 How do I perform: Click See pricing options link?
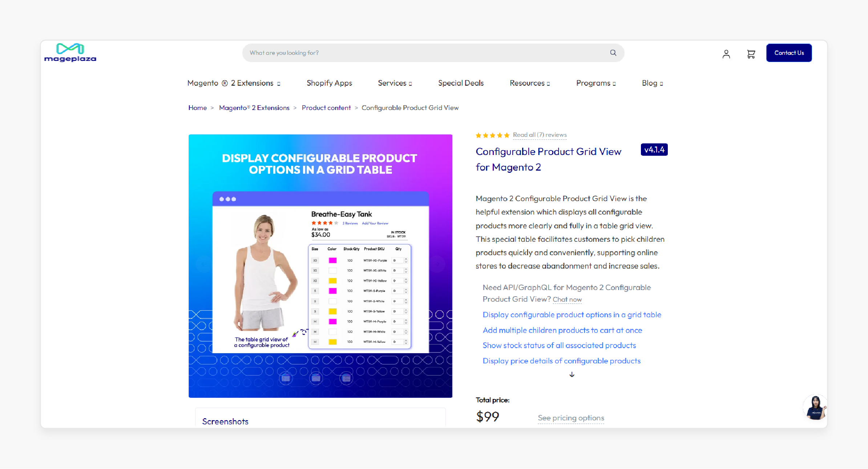(571, 417)
